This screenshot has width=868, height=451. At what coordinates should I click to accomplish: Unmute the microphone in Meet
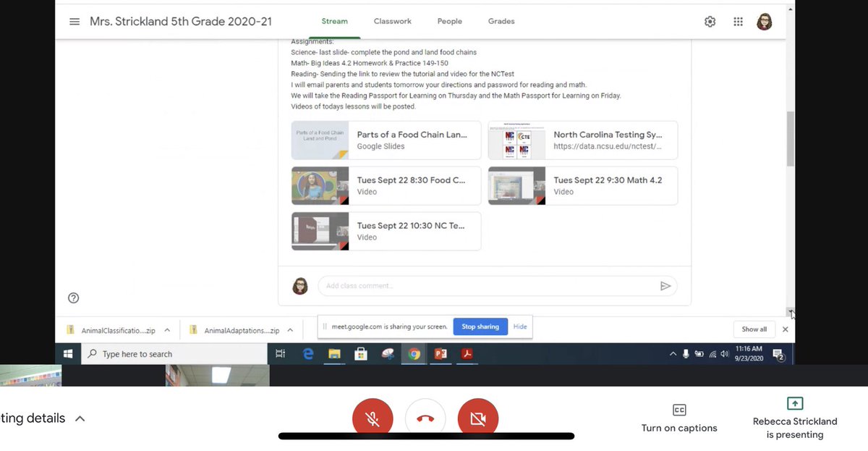(x=373, y=418)
